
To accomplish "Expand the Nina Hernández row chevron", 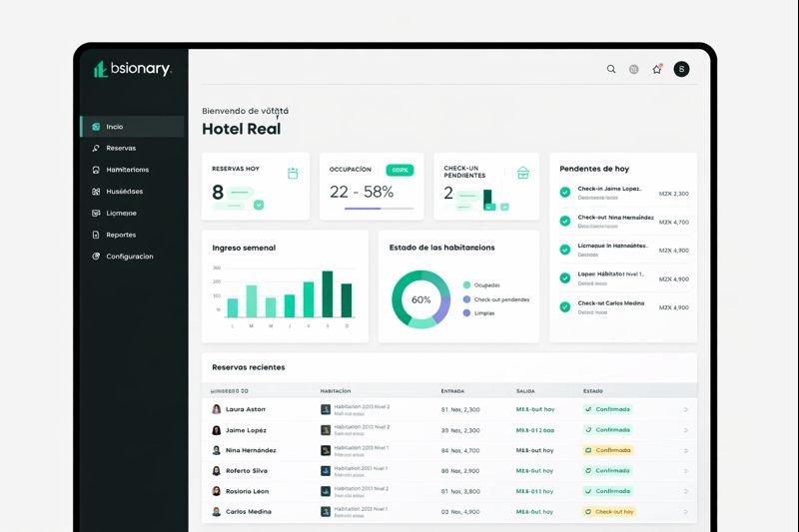I will [685, 450].
